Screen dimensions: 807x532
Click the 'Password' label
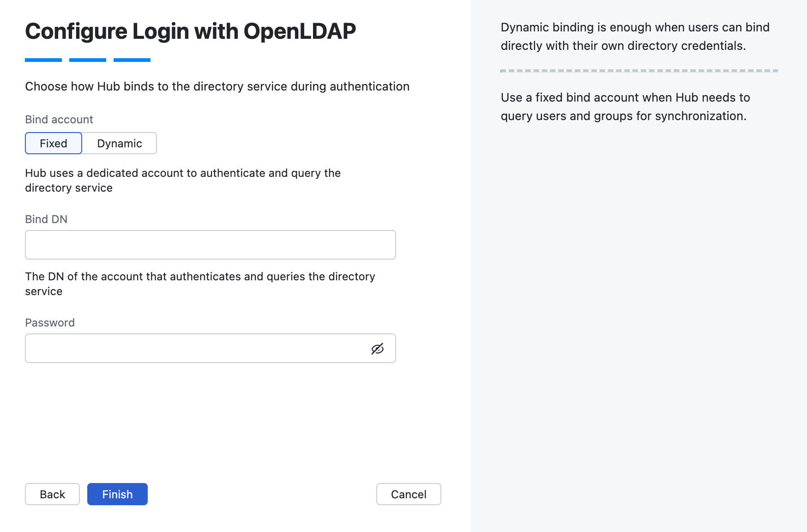(50, 323)
